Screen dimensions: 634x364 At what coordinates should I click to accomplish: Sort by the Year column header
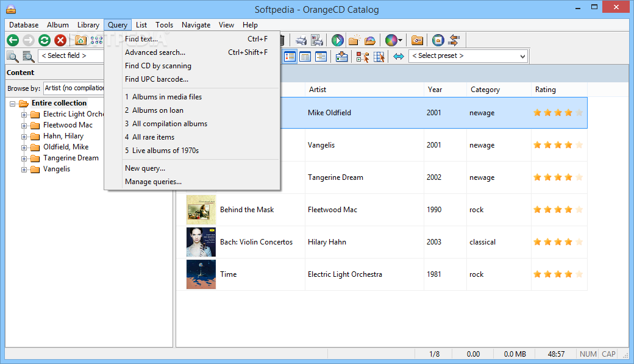tap(445, 90)
